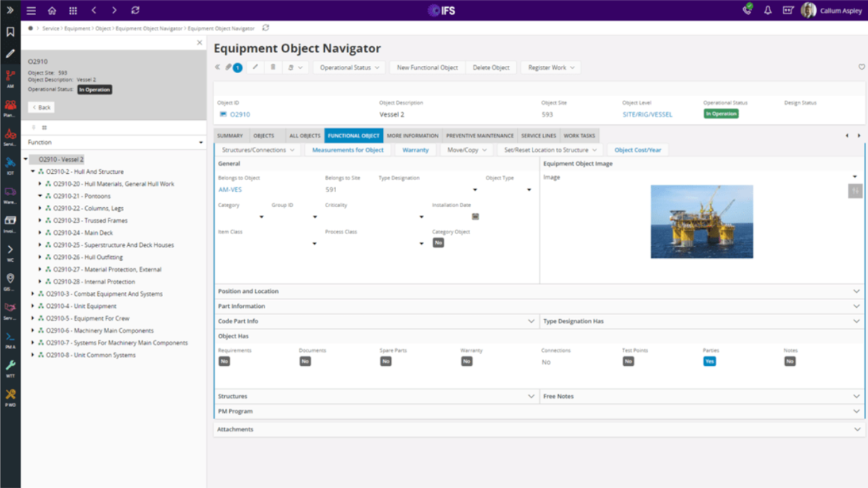Click the edit pencil icon in the toolbar
Screen dimensions: 868x488
click(255, 67)
